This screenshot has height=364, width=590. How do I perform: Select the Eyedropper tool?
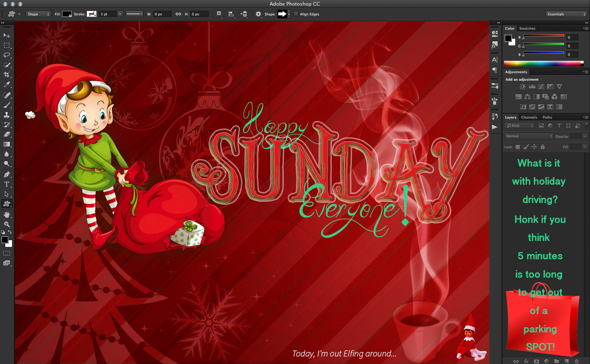(x=7, y=85)
